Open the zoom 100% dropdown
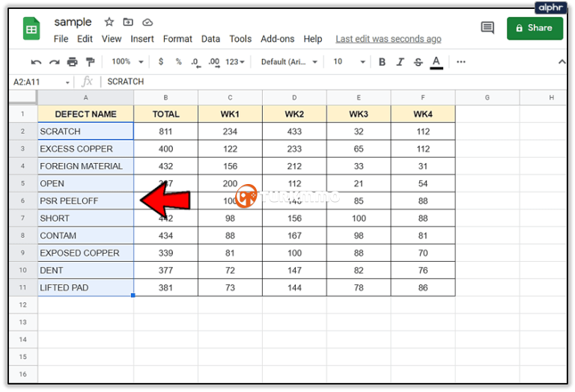Screen dimensions: 575x392 pyautogui.click(x=127, y=61)
